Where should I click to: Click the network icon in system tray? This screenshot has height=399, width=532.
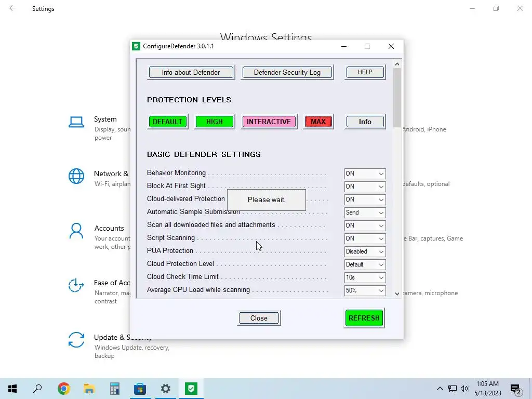[453, 389]
